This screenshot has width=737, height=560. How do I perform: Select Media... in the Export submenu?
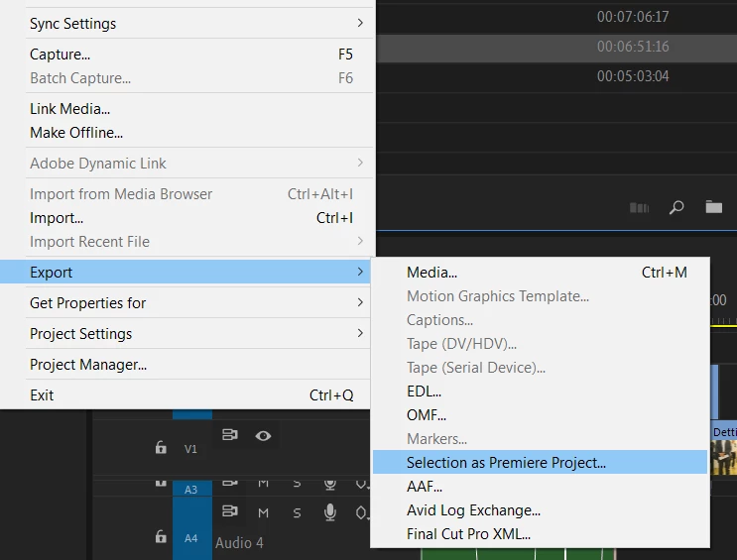[540, 272]
